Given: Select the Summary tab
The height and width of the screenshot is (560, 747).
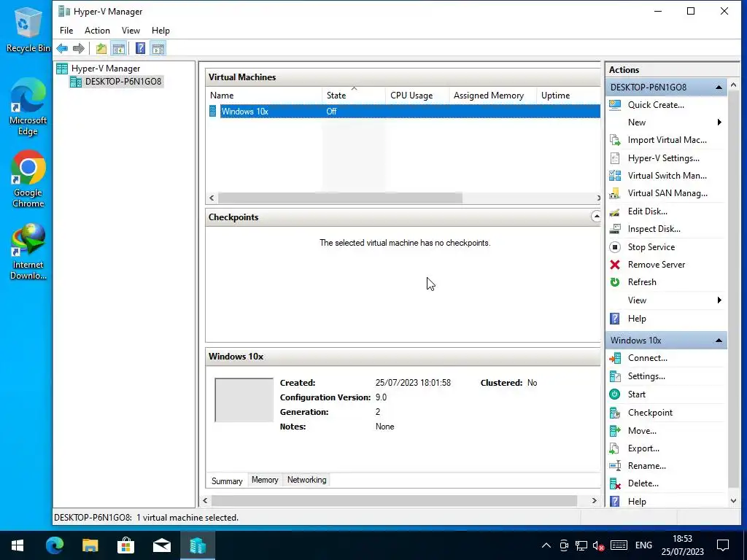Looking at the screenshot, I should coord(227,481).
